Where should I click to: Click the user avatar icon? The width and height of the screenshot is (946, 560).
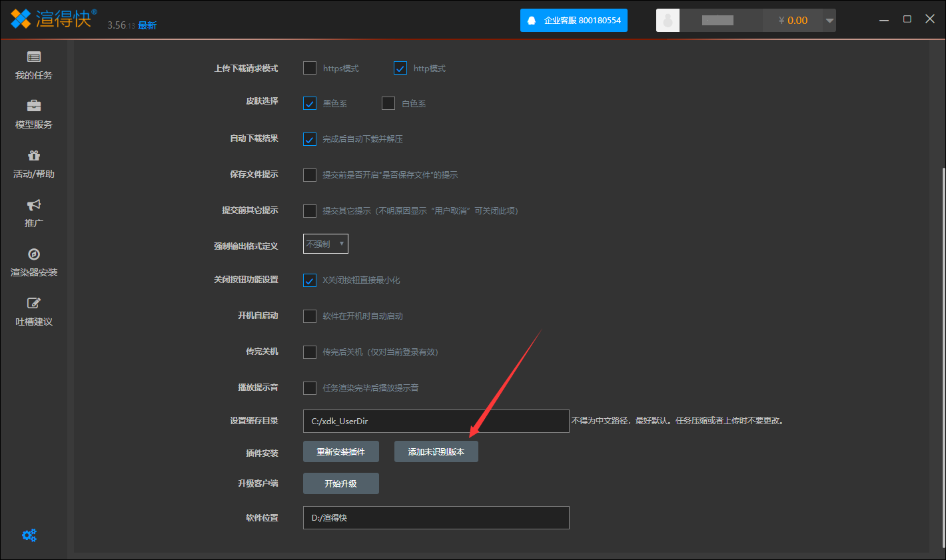click(668, 20)
